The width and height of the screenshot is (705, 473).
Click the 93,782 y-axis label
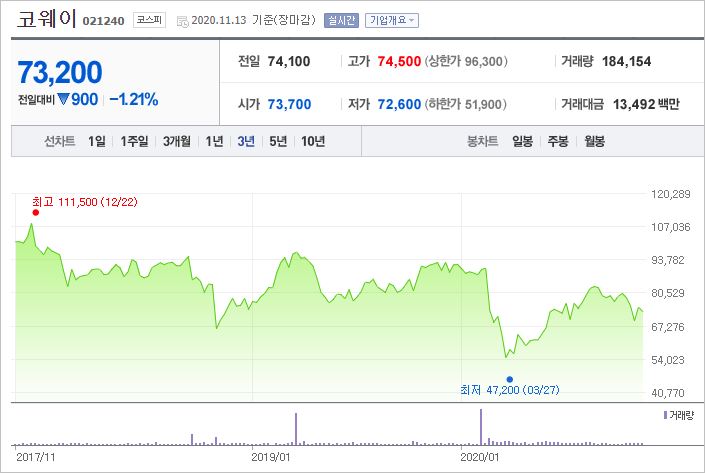click(668, 260)
